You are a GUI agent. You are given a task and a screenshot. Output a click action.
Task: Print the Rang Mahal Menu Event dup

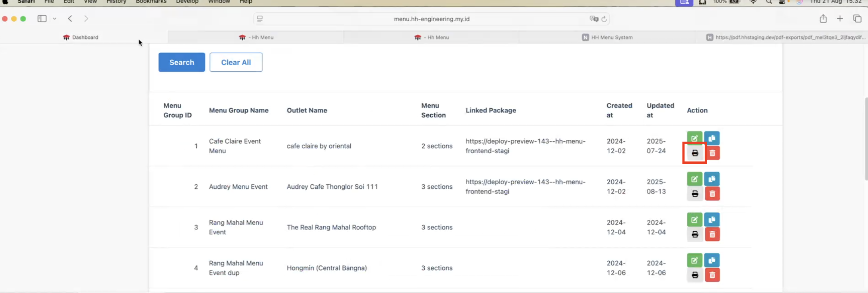click(695, 275)
